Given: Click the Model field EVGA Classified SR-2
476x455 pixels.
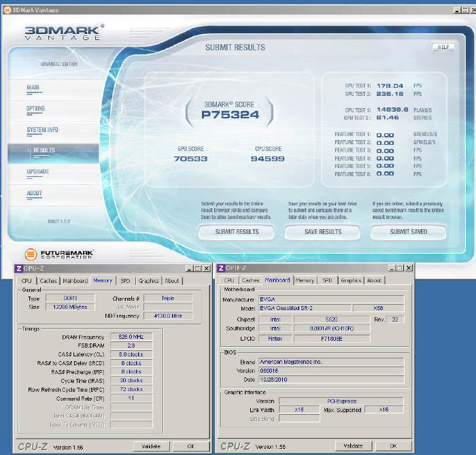Looking at the screenshot, I should pos(305,308).
